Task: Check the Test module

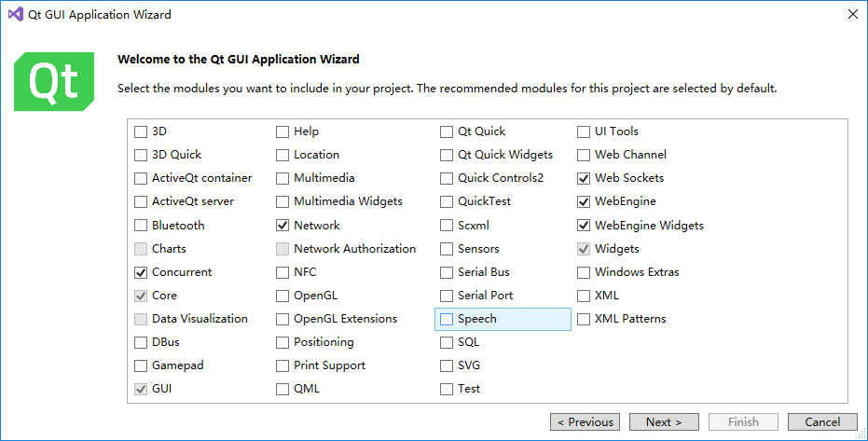Action: pyautogui.click(x=447, y=389)
